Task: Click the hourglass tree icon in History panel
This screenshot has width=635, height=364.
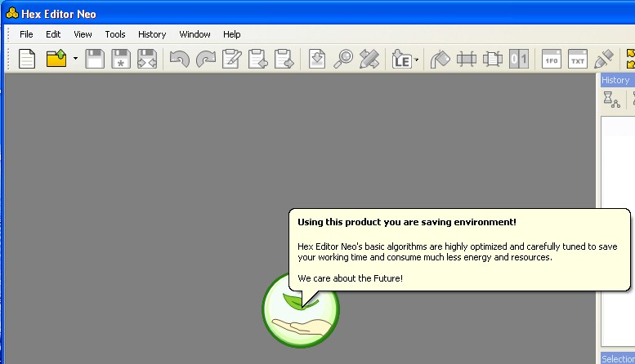Action: (611, 100)
